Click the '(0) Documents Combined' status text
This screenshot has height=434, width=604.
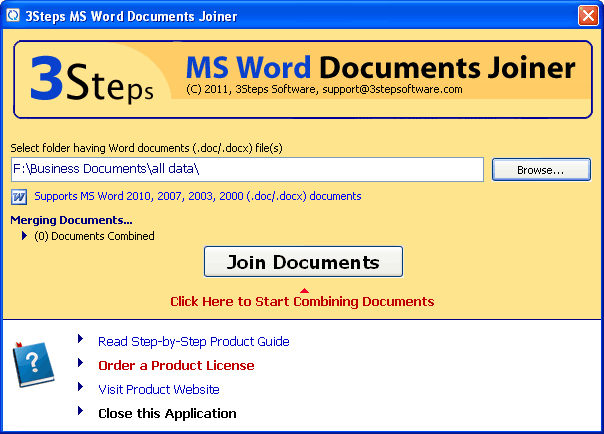pos(94,236)
